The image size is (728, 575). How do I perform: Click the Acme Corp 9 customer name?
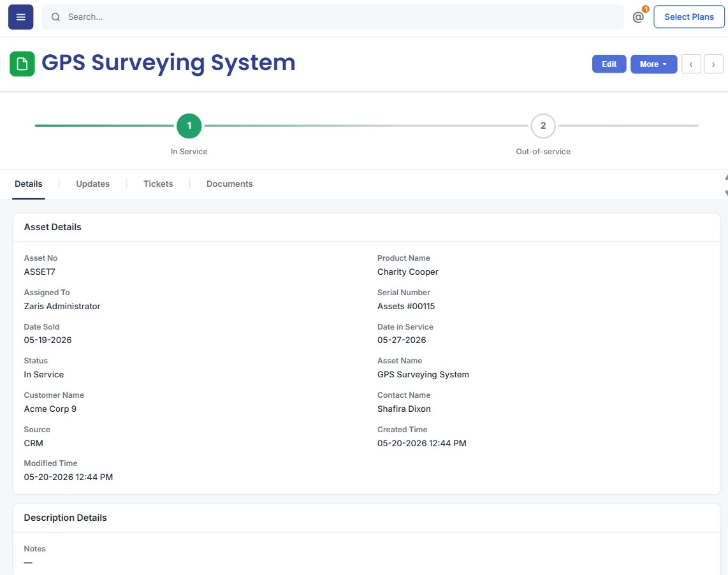click(50, 409)
